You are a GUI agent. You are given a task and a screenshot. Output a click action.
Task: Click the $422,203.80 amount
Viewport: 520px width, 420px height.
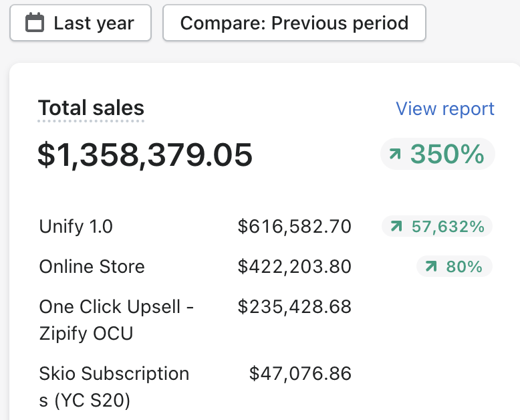pos(295,266)
